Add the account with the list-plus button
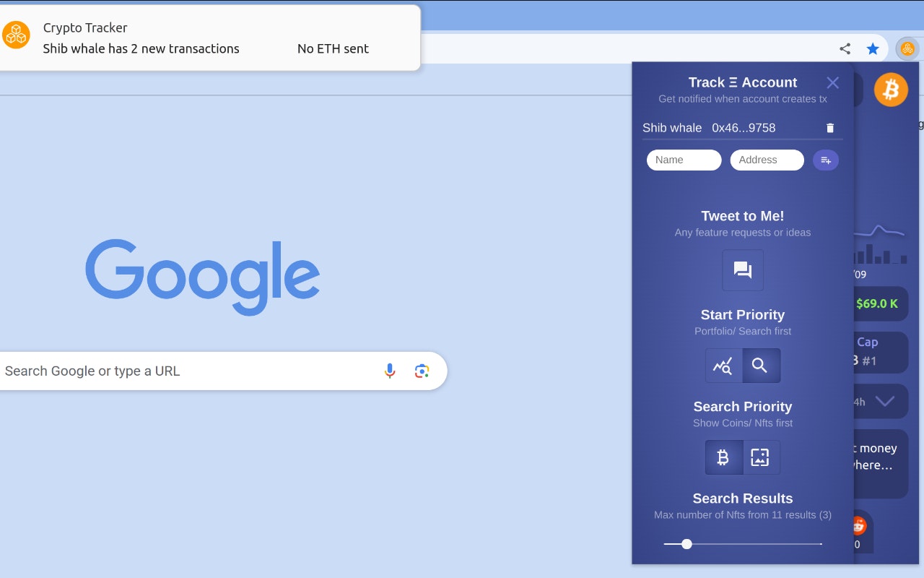The height and width of the screenshot is (578, 924). (826, 160)
